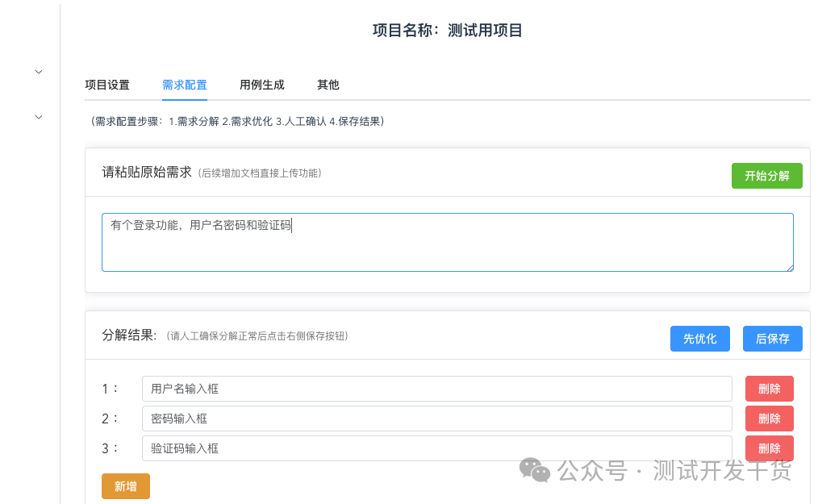This screenshot has height=504, width=818.
Task: Click inside the original requirement text area
Action: [448, 240]
